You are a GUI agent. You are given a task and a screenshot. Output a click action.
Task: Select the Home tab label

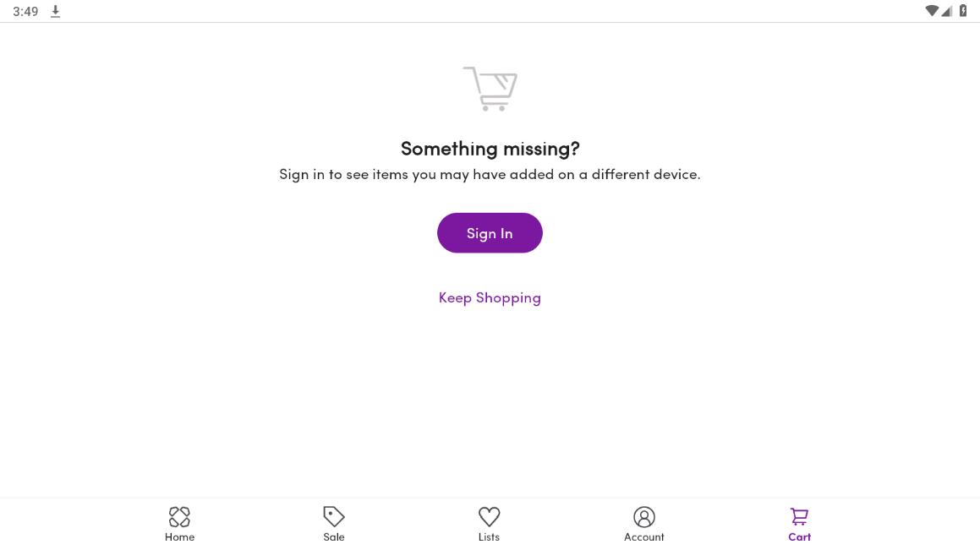coord(179,536)
